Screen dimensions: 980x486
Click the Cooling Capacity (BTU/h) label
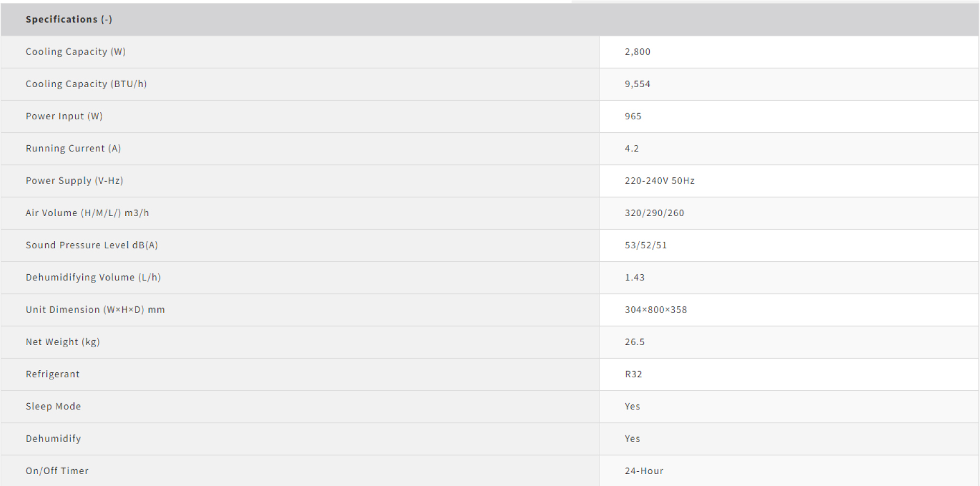coord(86,84)
